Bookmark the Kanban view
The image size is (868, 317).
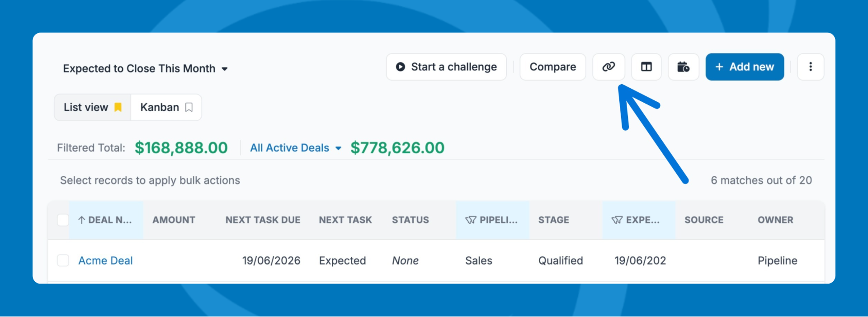click(x=189, y=107)
